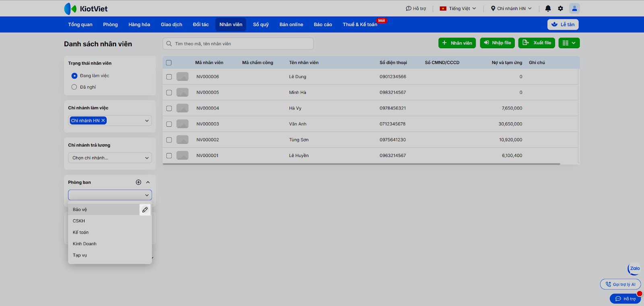The width and height of the screenshot is (644, 306).
Task: Choose Kế toán from department list
Action: (110, 232)
